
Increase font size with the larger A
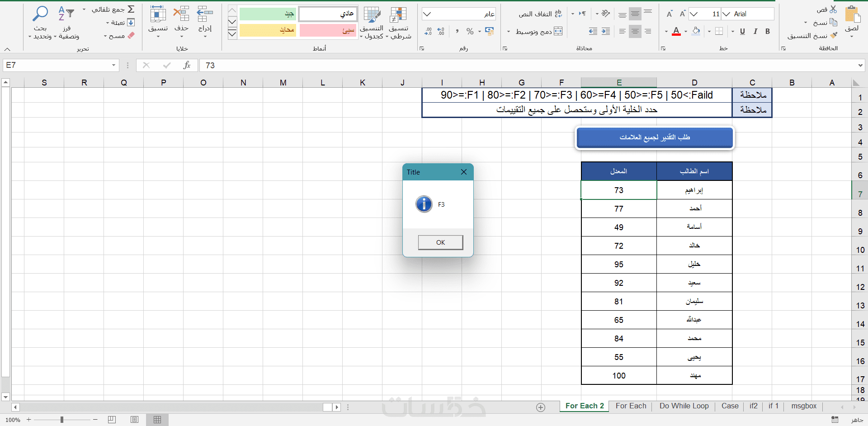683,14
